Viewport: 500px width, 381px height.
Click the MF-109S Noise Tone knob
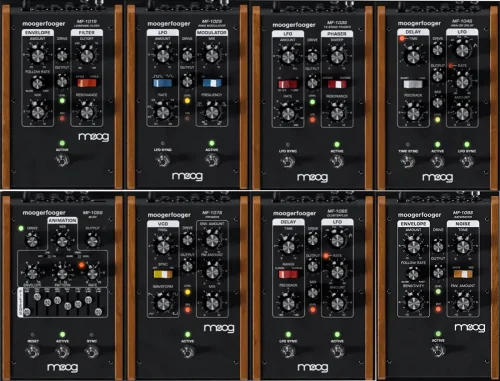[463, 247]
